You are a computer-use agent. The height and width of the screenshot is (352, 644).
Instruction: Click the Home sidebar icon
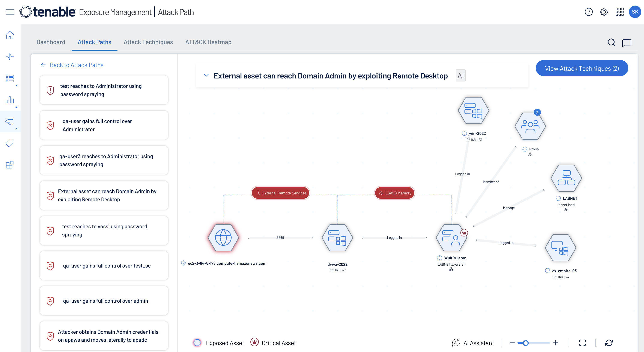click(x=10, y=35)
